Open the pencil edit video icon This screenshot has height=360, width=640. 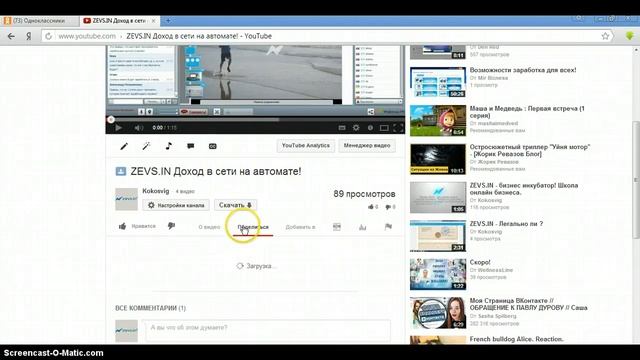coord(124,146)
